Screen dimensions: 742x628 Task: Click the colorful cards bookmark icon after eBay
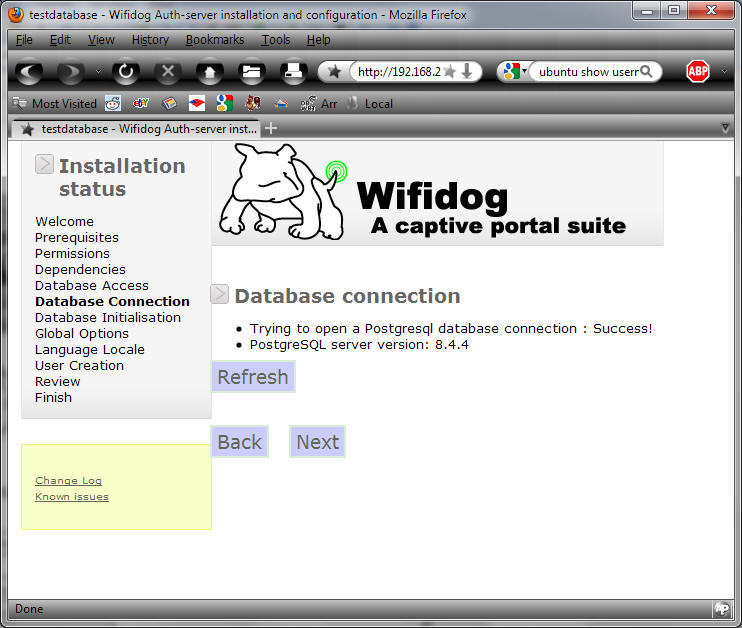[x=169, y=103]
